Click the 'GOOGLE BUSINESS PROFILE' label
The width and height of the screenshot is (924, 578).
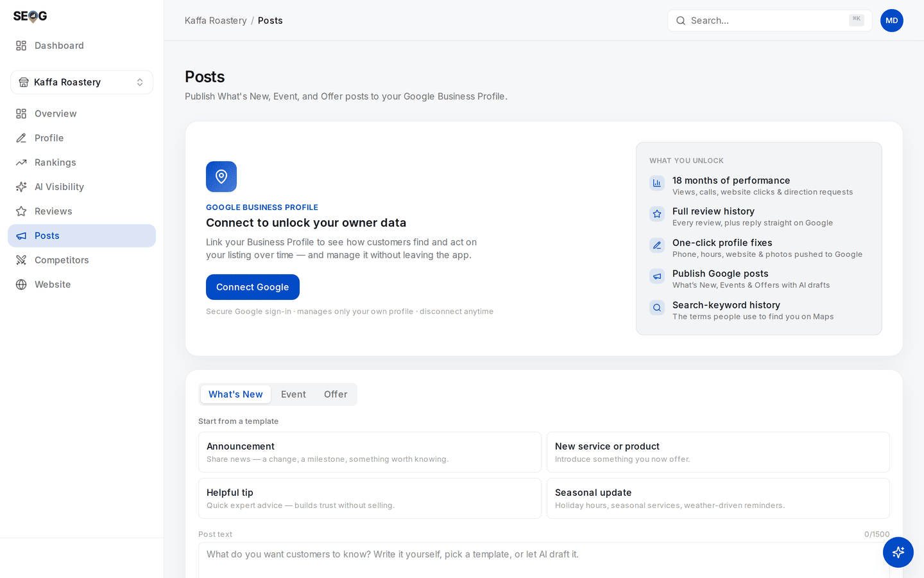(262, 207)
